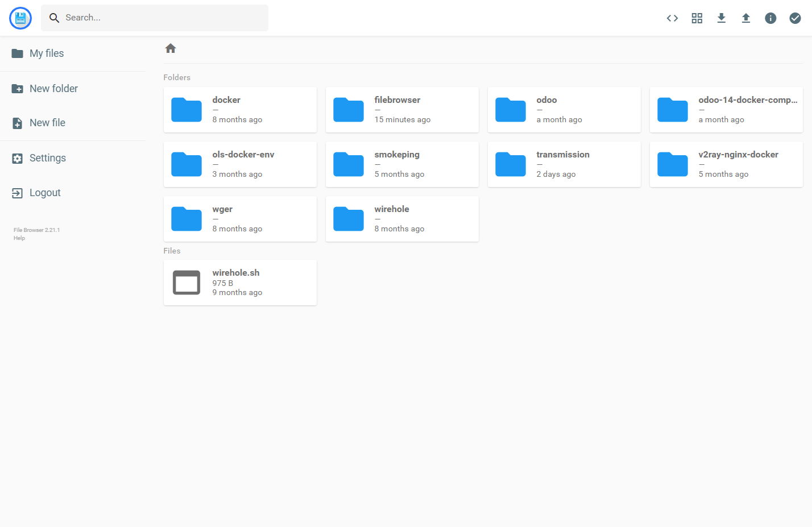
Task: Switch view mode with grid icon
Action: [x=697, y=18]
